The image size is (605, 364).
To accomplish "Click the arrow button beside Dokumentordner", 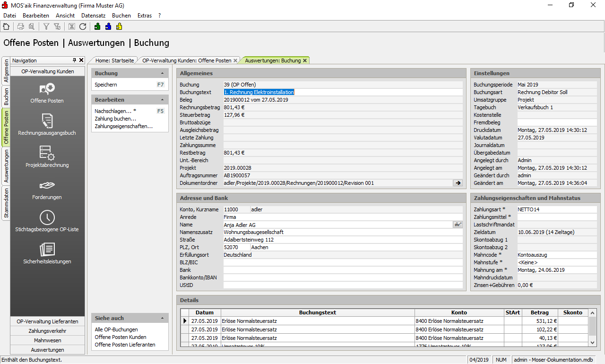I will click(458, 183).
